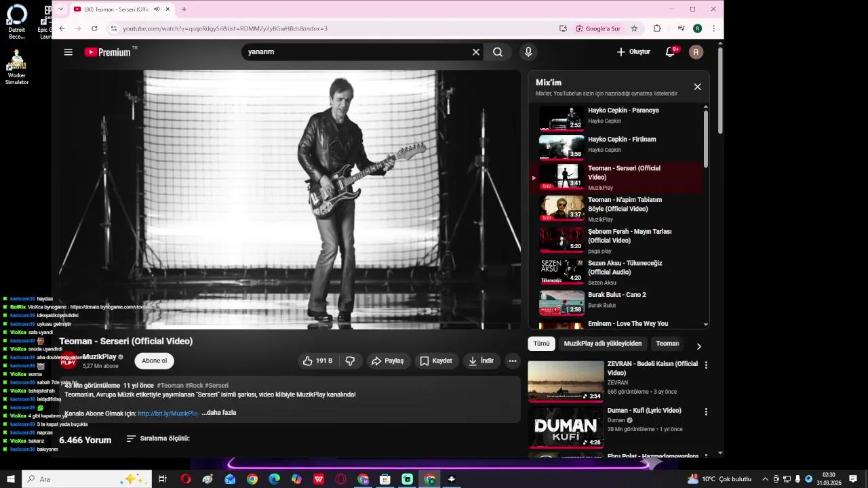Click the browser address bar URL
The height and width of the screenshot is (488, 868).
pyautogui.click(x=225, y=28)
